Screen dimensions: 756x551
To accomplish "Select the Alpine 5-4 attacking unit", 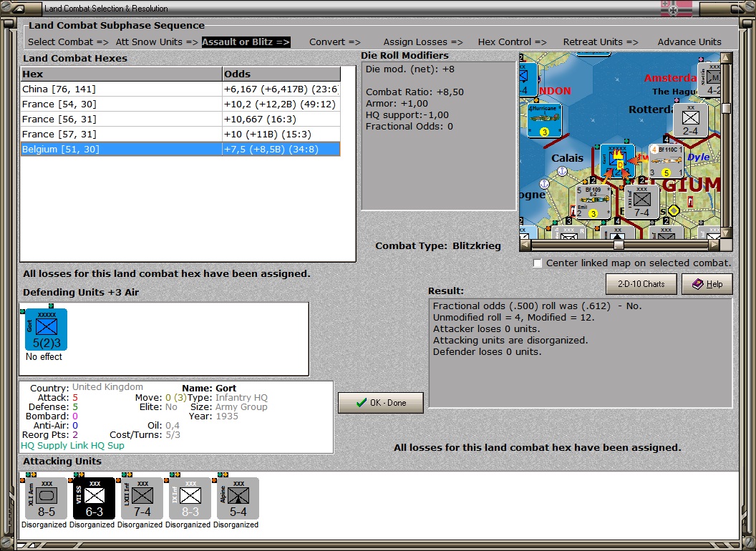I will pos(238,499).
